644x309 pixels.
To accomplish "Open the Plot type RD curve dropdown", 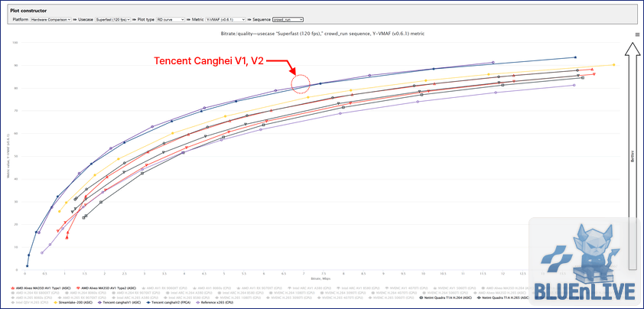I will (x=171, y=19).
